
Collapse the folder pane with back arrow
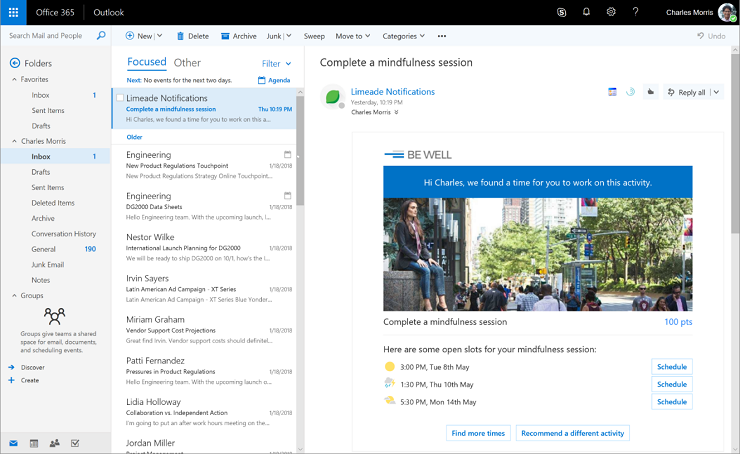click(14, 63)
